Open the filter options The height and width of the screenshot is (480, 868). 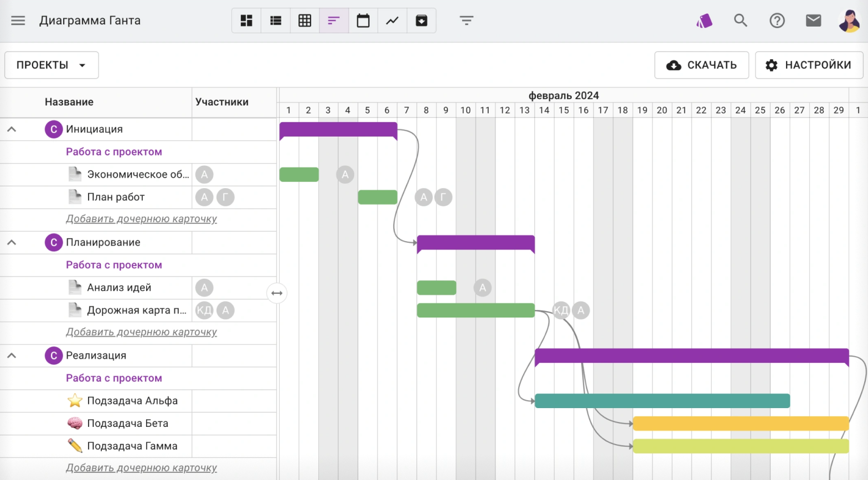click(x=467, y=20)
